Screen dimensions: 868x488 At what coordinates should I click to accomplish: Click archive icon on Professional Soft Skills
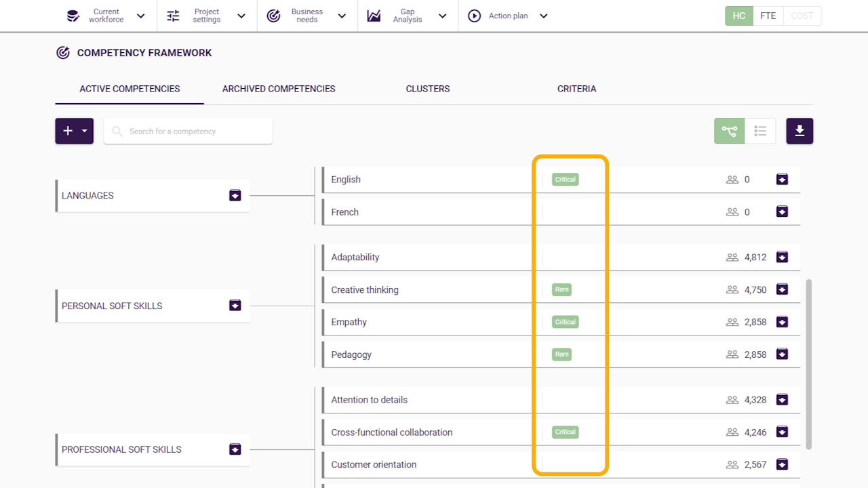(x=235, y=449)
